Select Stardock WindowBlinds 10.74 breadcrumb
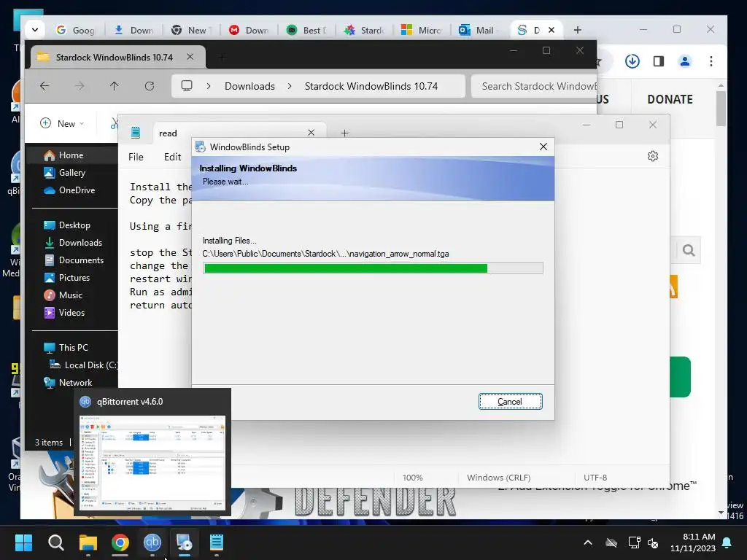 [x=371, y=86]
